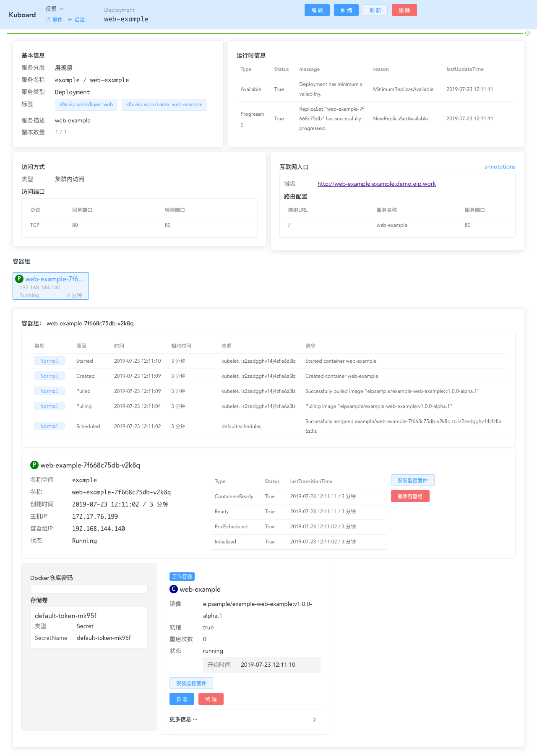Click 安装监控套件 button beside pod conditions
Viewport: 537px width, 756px height.
click(412, 481)
